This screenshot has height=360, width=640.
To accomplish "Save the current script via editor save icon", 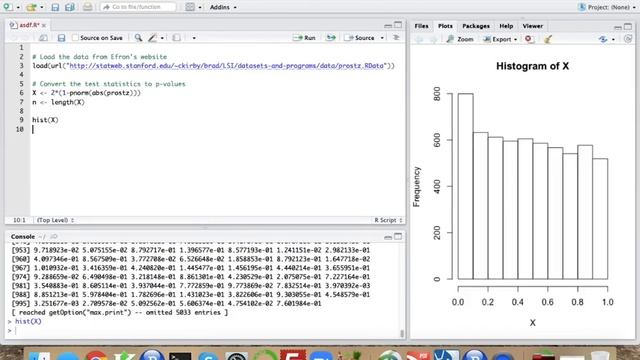I will tap(61, 38).
